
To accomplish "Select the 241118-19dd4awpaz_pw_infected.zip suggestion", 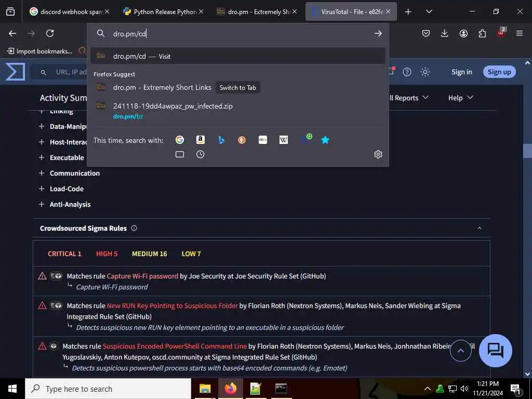I will (x=237, y=111).
